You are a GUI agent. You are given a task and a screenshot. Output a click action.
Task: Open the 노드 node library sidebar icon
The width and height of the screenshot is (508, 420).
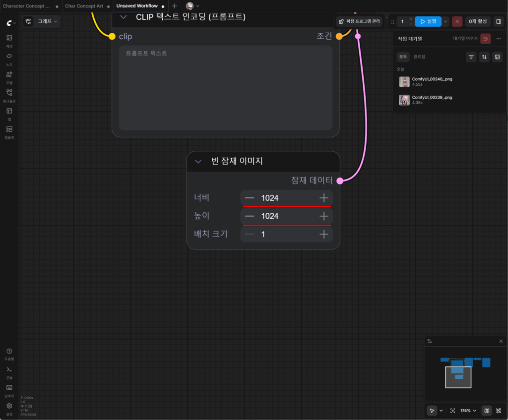click(x=9, y=60)
